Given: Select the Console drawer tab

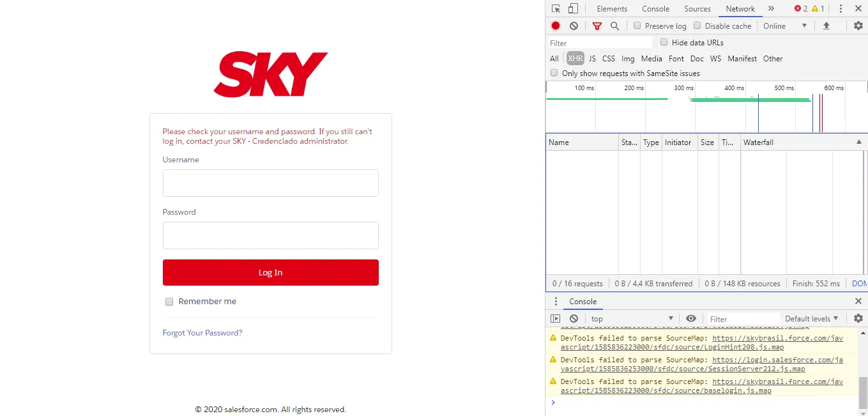Looking at the screenshot, I should [x=582, y=302].
